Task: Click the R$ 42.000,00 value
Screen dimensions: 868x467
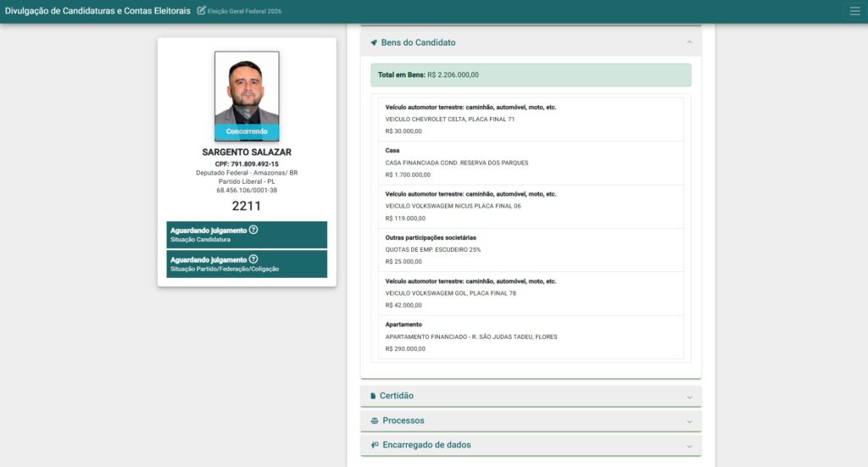Action: [403, 305]
